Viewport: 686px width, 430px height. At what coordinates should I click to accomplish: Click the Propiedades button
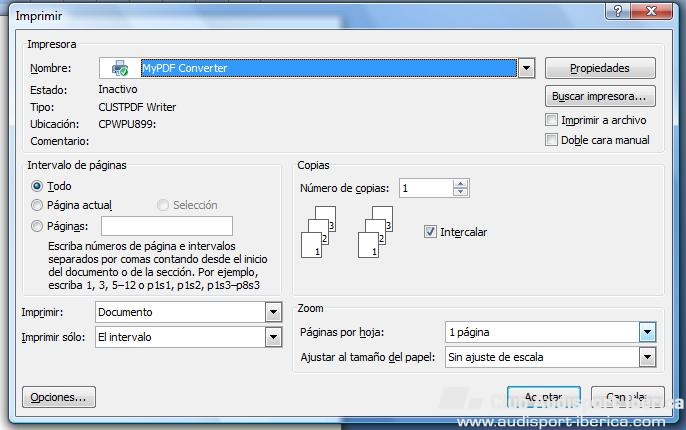(600, 68)
